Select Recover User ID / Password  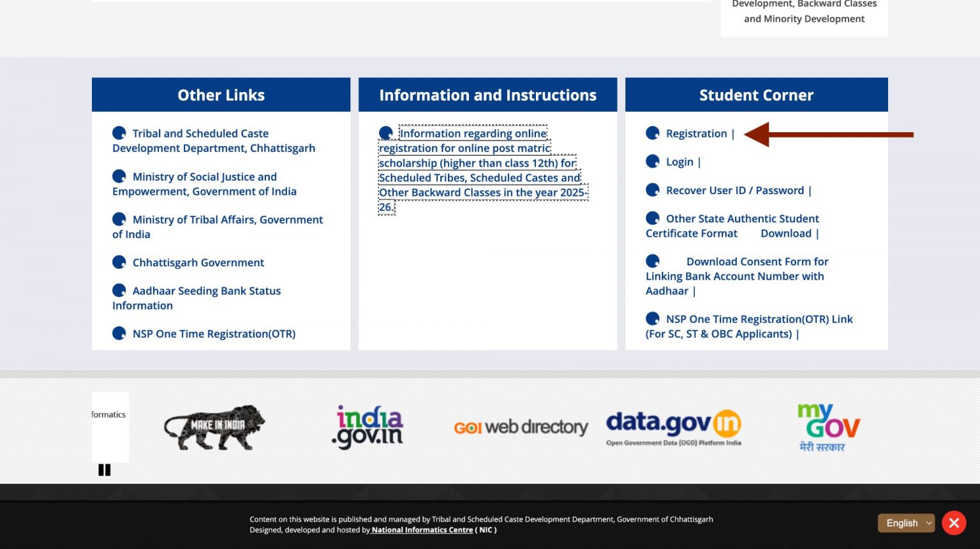[x=735, y=190]
